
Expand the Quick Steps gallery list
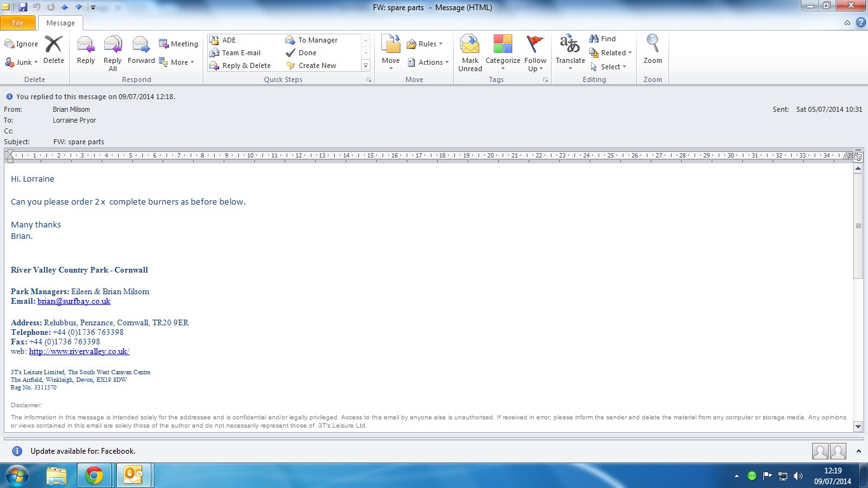click(x=365, y=65)
